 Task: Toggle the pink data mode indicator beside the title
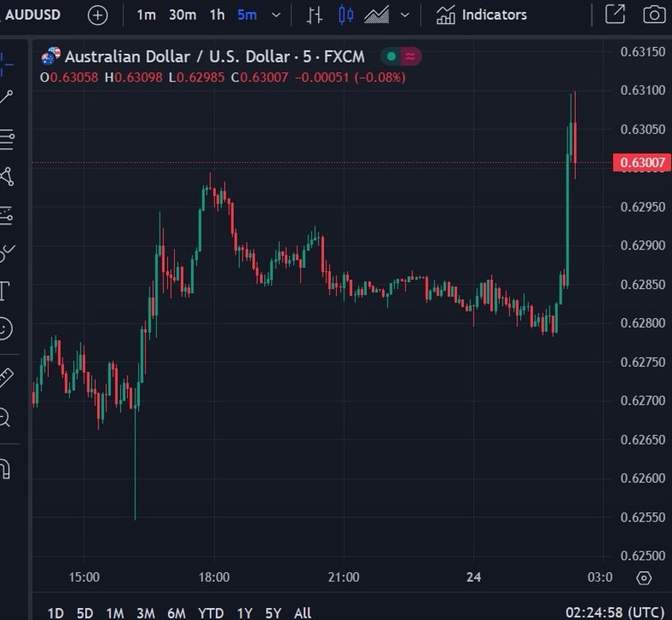pos(411,56)
